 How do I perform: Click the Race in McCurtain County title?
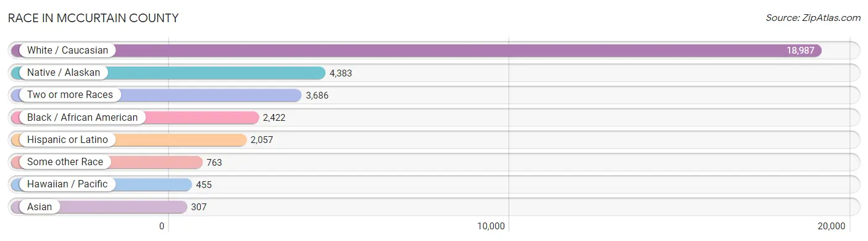[93, 18]
